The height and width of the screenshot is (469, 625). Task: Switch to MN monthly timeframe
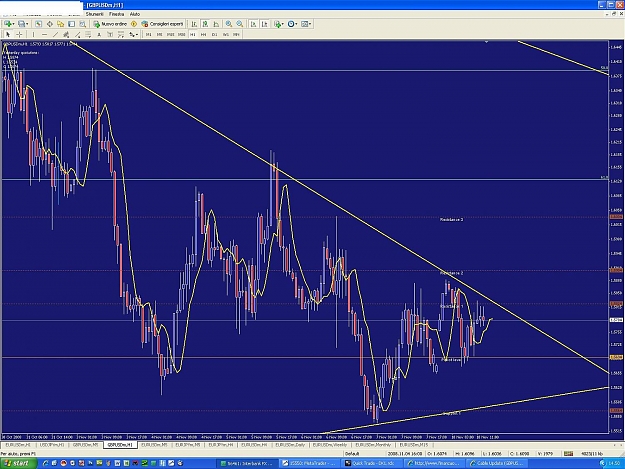click(x=236, y=35)
